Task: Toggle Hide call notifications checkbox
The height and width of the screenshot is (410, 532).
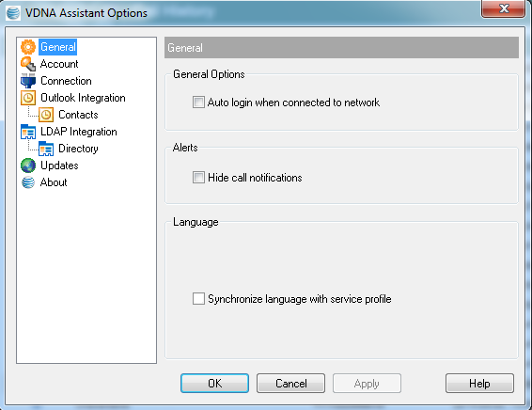Action: [198, 177]
